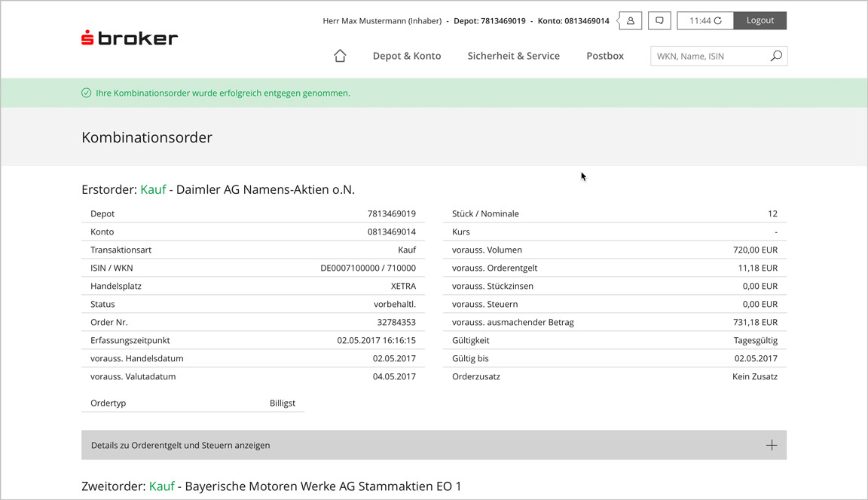Select vorauss. Handelsdatum value 02.05.2017
Image resolution: width=868 pixels, height=500 pixels.
[x=394, y=359]
